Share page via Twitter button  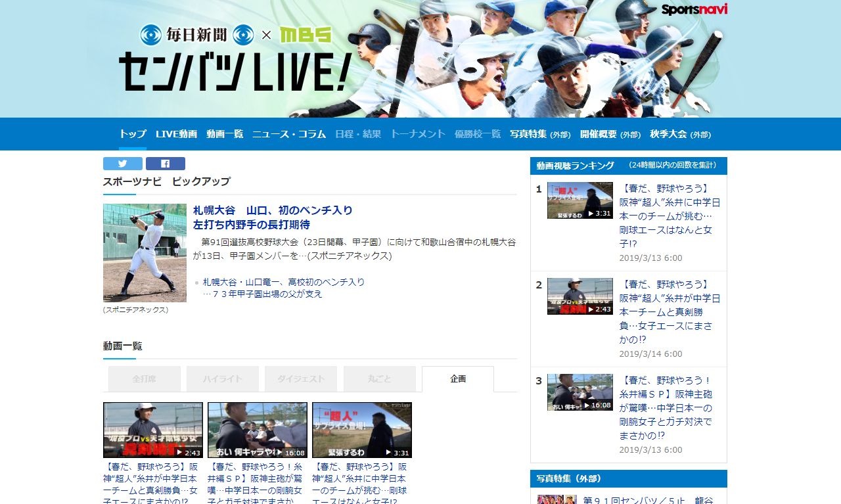(x=123, y=164)
